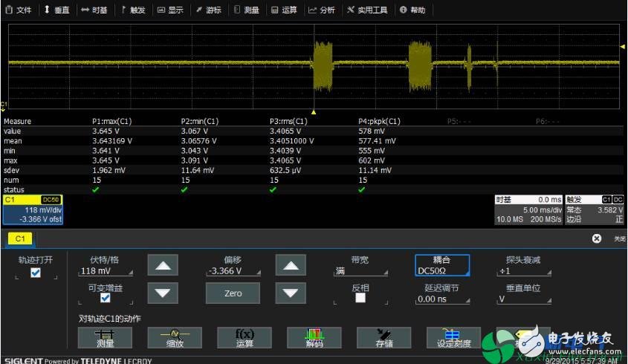Click the 测量 (Measure) action icon button
Viewport: 628px width, 364px height.
tap(105, 337)
